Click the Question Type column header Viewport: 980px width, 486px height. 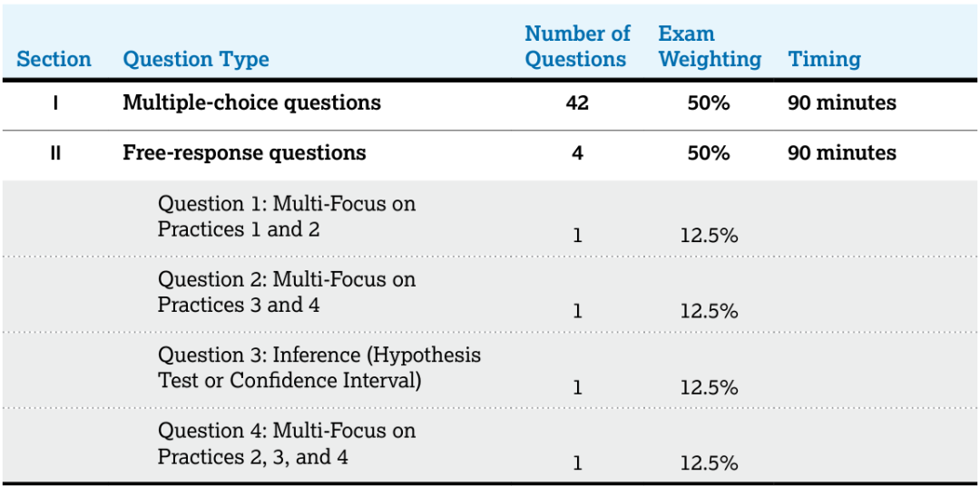[196, 59]
